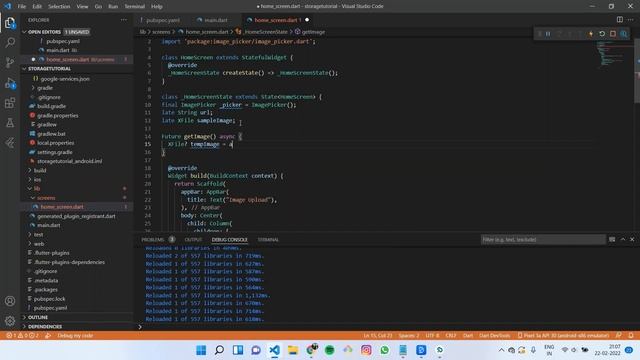Image resolution: width=640 pixels, height=360 pixels.
Task: Open Explorer panel More Actions ellipsis
Action: click(124, 20)
